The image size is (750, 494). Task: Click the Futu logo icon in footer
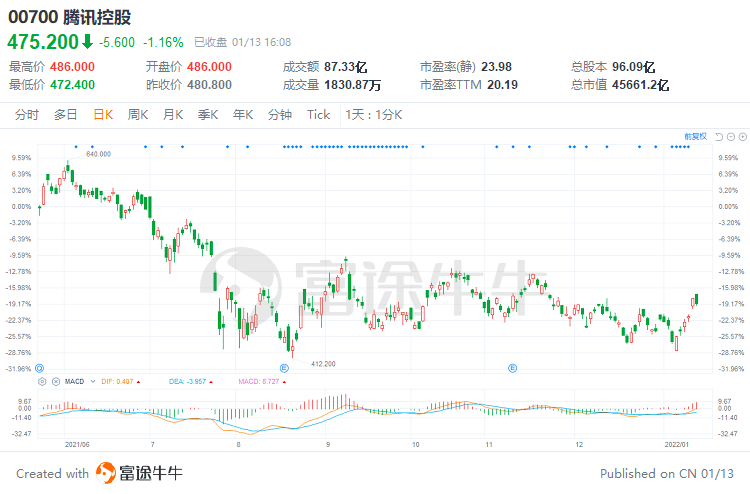[105, 473]
